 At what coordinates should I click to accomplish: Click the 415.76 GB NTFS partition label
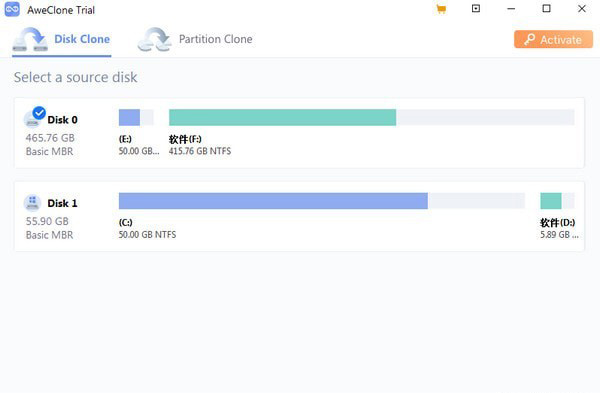click(x=200, y=151)
